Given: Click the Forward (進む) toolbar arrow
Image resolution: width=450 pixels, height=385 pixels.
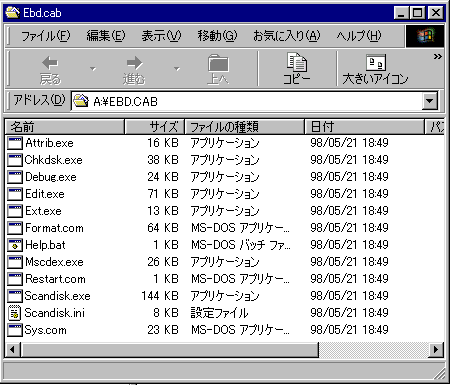Looking at the screenshot, I should coord(134,62).
